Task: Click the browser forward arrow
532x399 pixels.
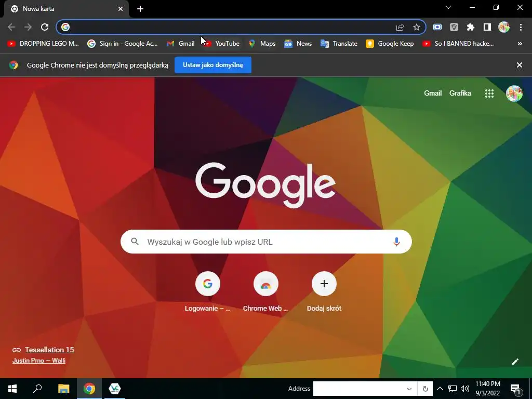Action: click(x=28, y=27)
